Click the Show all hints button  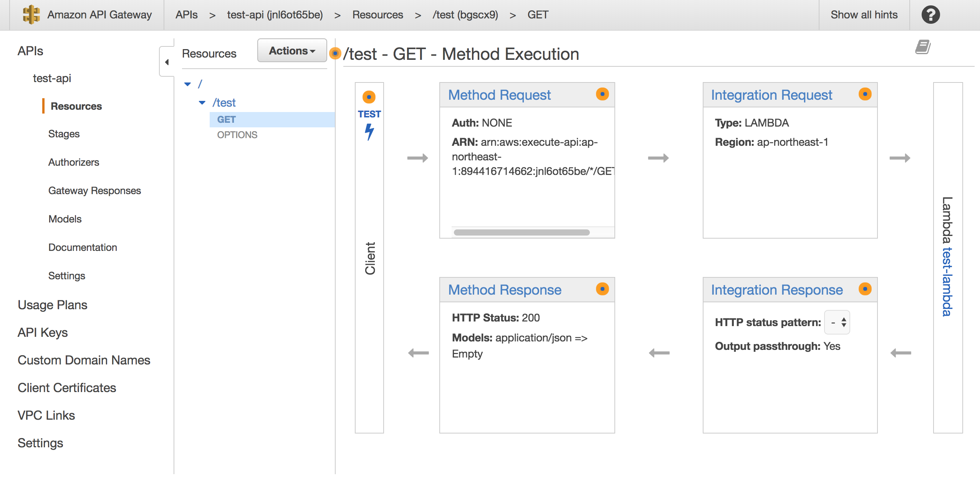[864, 15]
